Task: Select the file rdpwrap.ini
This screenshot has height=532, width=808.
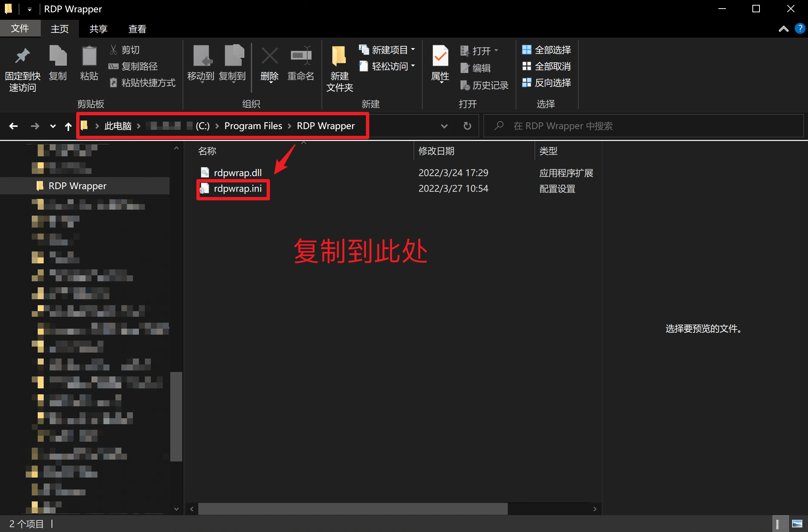Action: coord(231,189)
